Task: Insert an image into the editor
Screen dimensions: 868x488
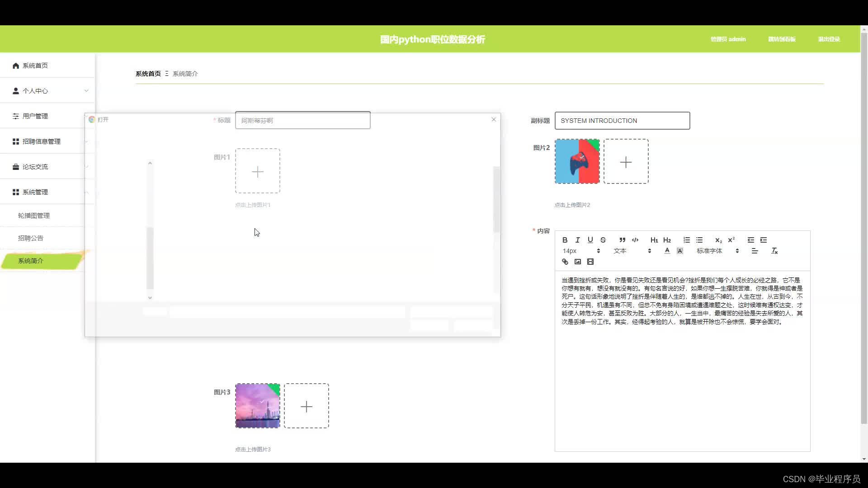Action: click(577, 262)
